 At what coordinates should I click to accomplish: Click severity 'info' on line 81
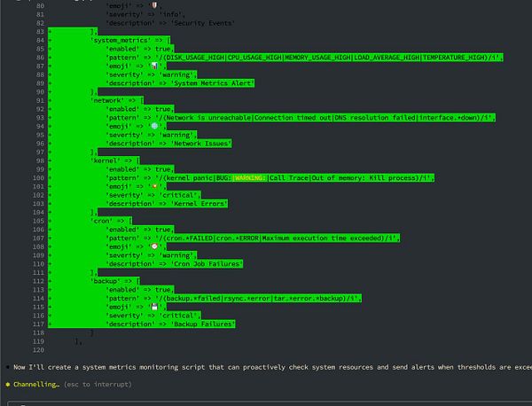point(170,14)
